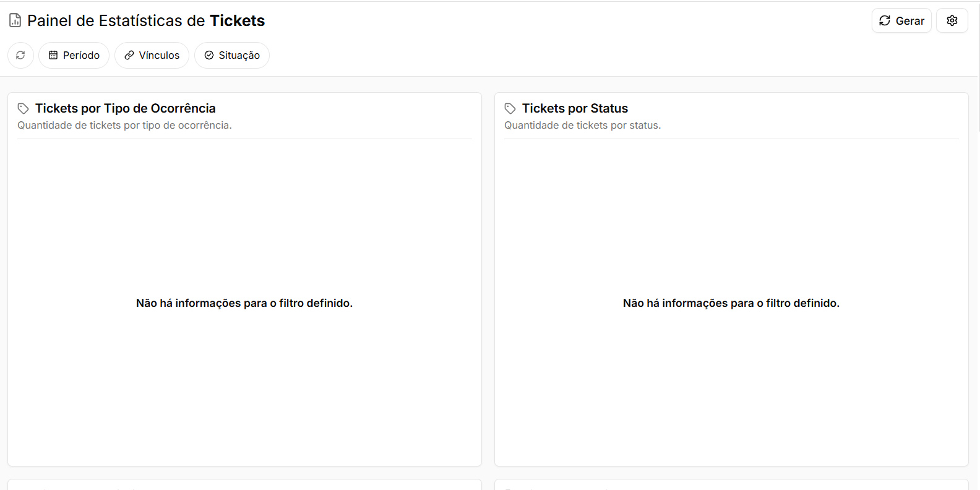Click the Gerar button
The width and height of the screenshot is (980, 490).
[901, 20]
